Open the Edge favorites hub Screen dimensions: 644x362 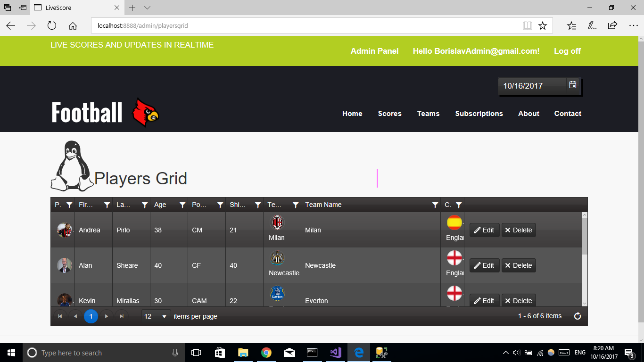coord(571,25)
